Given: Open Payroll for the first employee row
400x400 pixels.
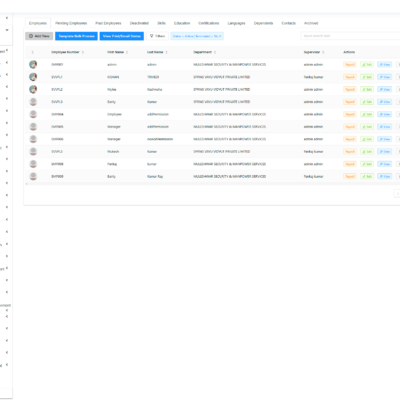Looking at the screenshot, I should 350,65.
